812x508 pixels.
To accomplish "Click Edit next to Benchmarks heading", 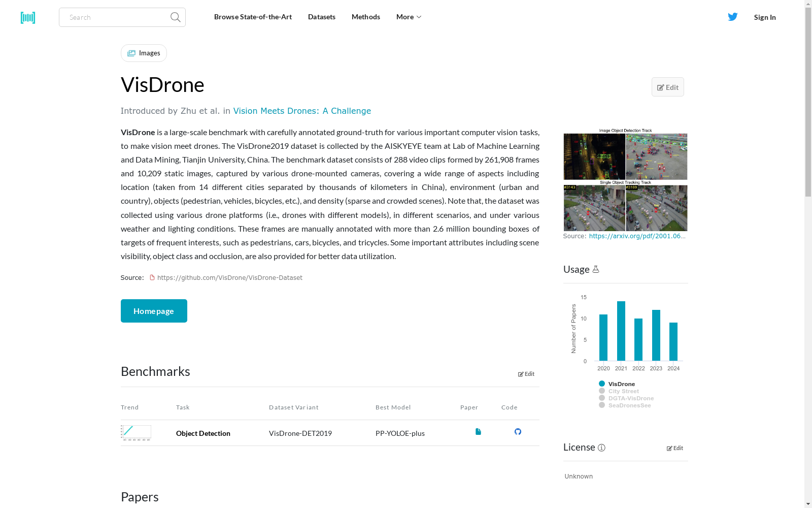I will pos(526,374).
